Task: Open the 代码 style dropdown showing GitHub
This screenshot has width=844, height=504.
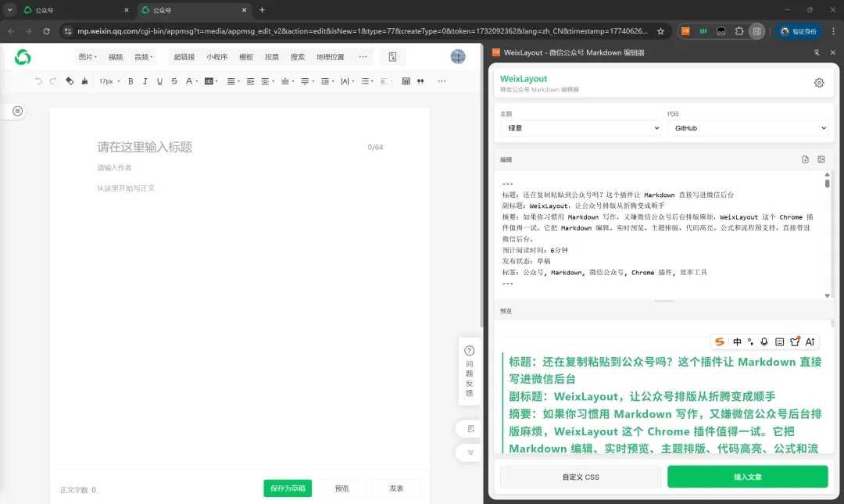Action: [748, 128]
